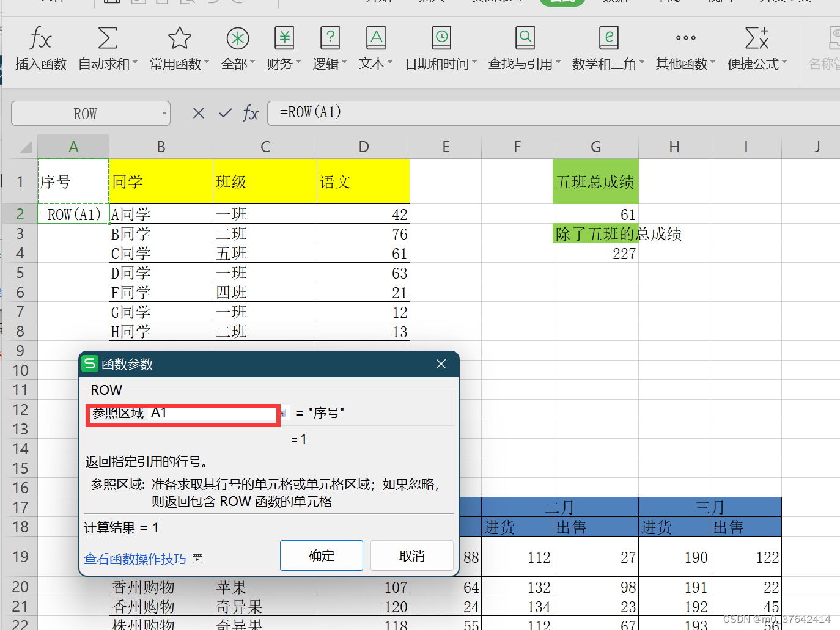Select green cell 五班总成绩
Image resolution: width=840 pixels, height=630 pixels.
[x=595, y=181]
